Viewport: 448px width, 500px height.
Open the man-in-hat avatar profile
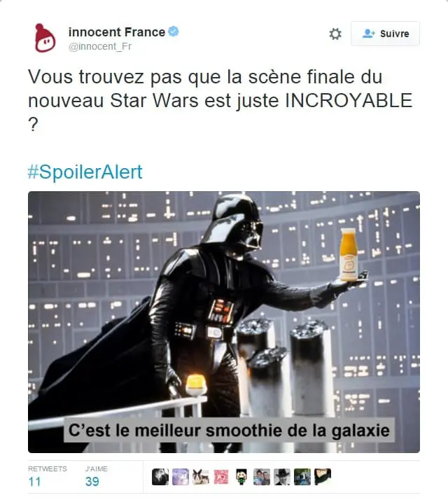[x=282, y=477]
